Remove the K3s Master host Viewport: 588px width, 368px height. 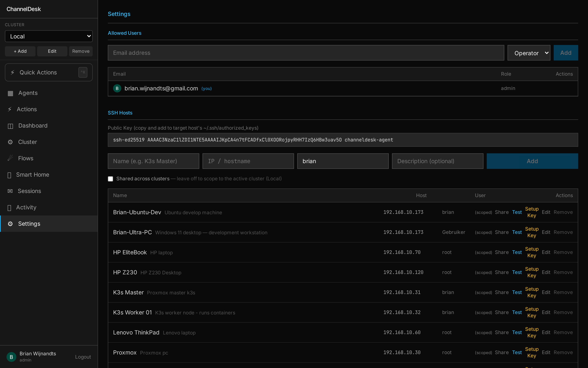coord(563,292)
